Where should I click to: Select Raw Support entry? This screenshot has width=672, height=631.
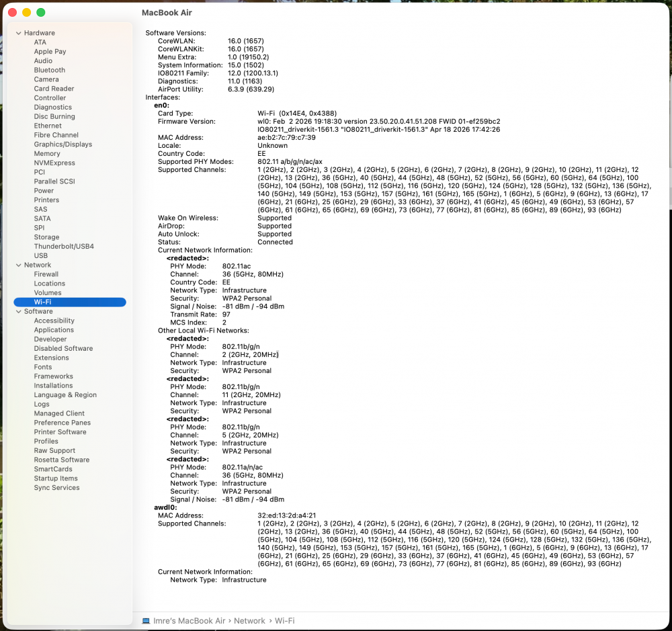[54, 450]
